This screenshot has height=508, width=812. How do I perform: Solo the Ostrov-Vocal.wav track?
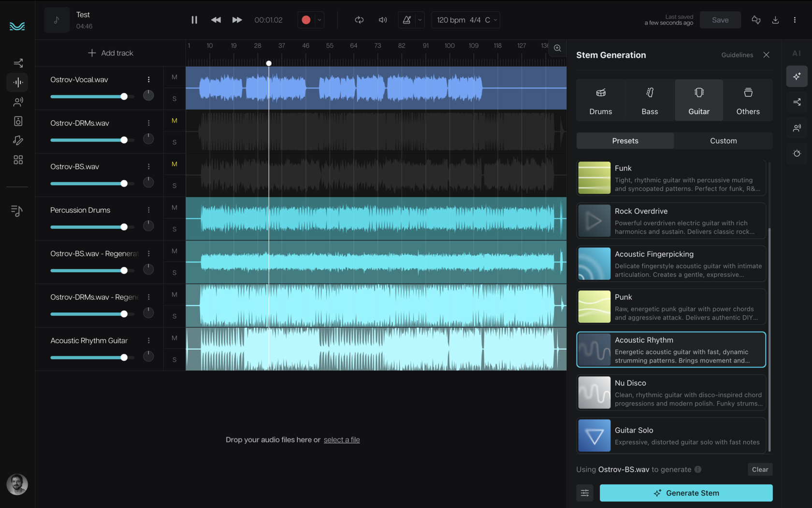pos(174,99)
